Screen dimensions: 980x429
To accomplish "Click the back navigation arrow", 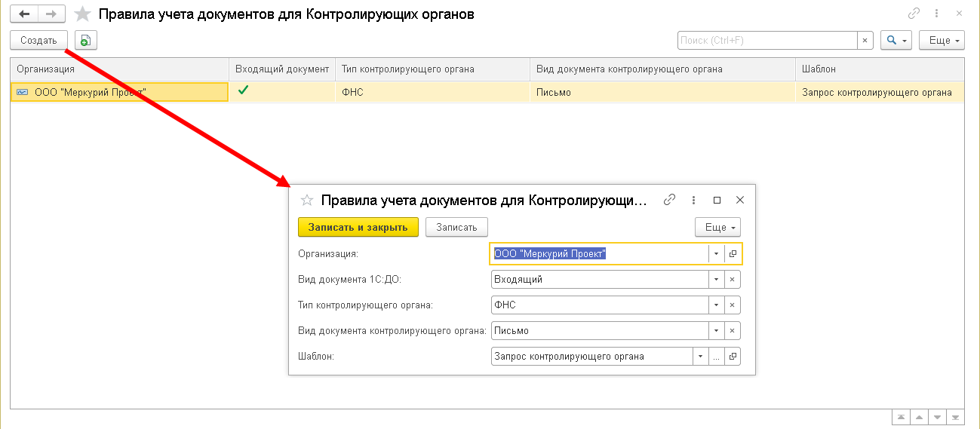I will point(24,14).
